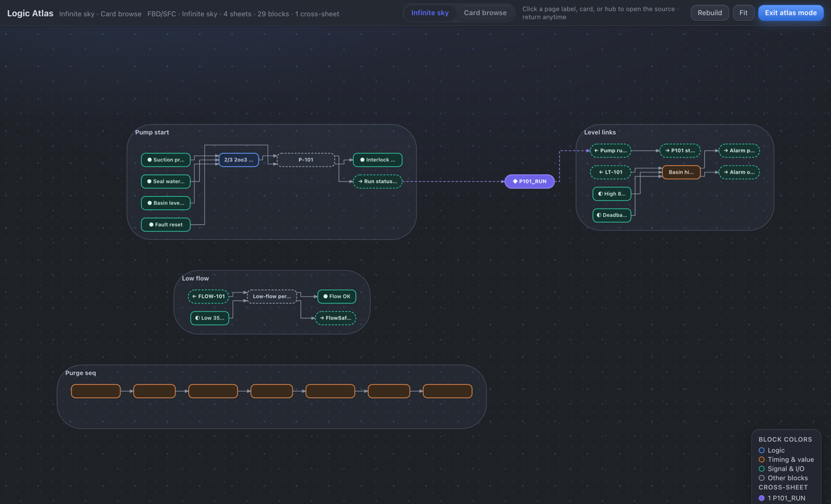Select the Alarm o... output block
The width and height of the screenshot is (831, 504).
739,172
